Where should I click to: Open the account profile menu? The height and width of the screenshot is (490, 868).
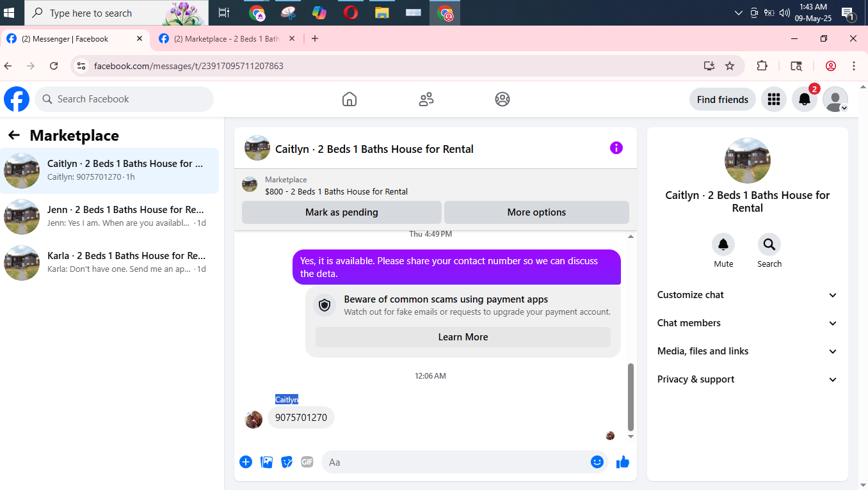(835, 99)
